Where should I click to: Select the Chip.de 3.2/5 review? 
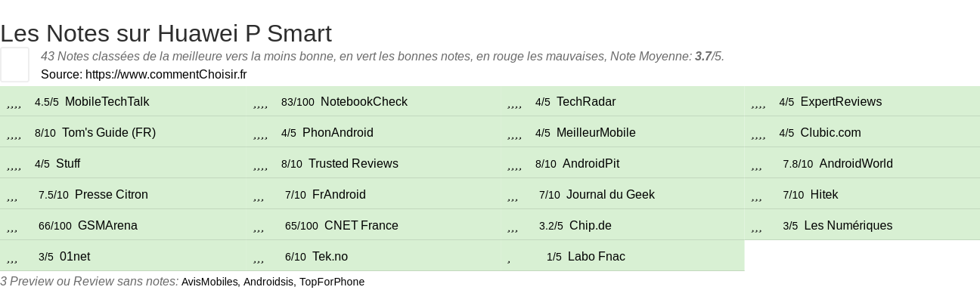pos(591,226)
